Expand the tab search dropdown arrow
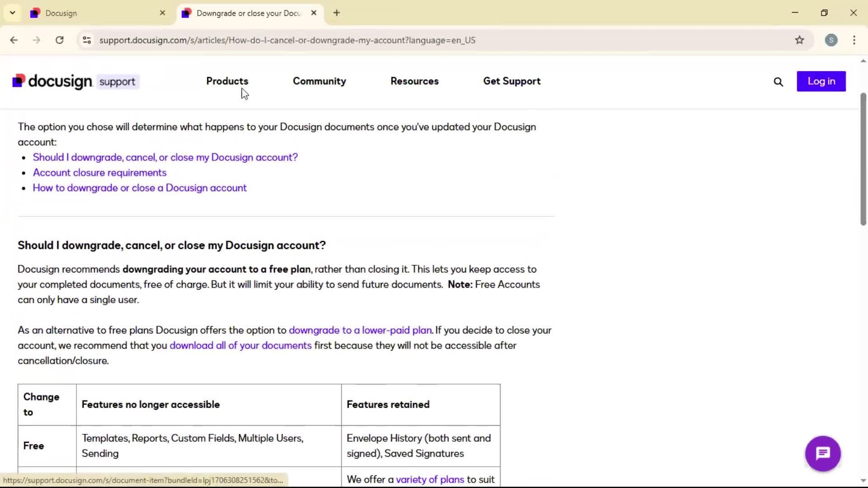868x488 pixels. coord(12,13)
